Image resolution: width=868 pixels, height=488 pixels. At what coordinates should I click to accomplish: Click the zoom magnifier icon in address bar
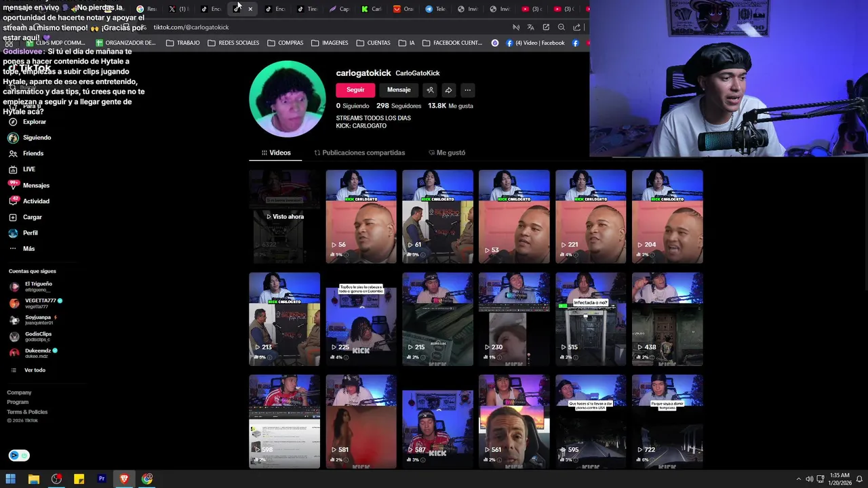[x=561, y=27]
